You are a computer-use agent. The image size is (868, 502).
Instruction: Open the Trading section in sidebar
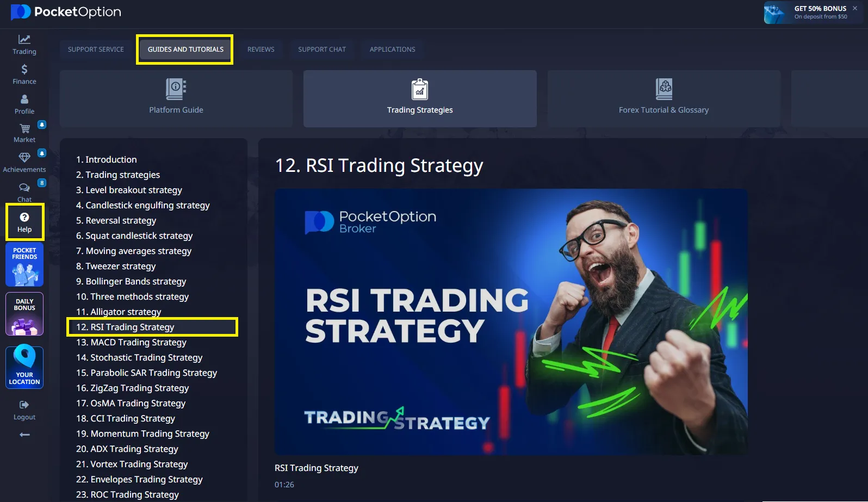click(x=24, y=45)
